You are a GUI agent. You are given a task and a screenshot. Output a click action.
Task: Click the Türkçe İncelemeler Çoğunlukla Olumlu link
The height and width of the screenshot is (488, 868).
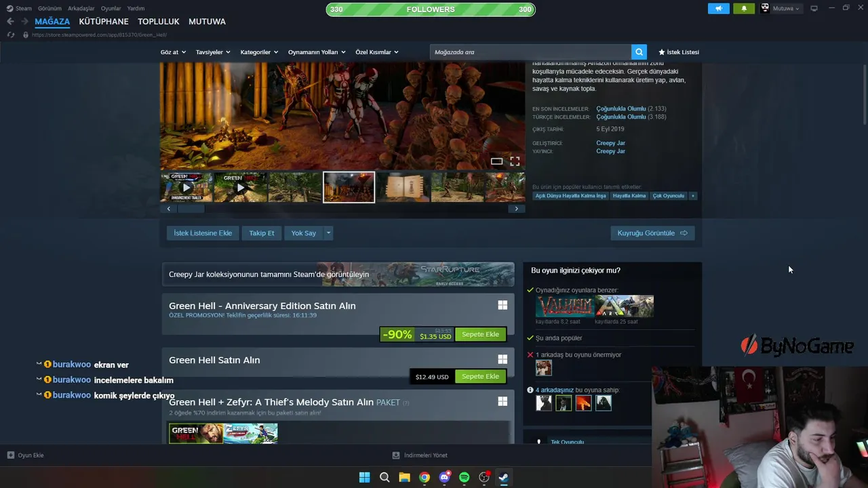click(621, 117)
